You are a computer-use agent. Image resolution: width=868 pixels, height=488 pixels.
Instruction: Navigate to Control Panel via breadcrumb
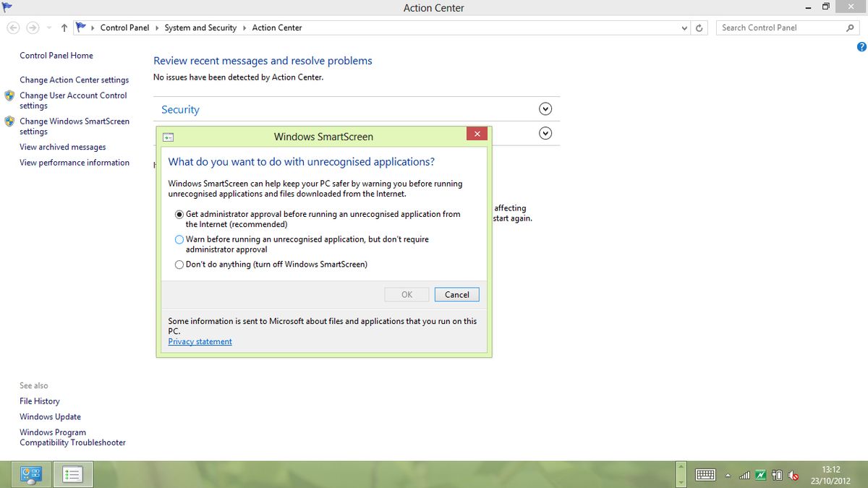(x=125, y=27)
